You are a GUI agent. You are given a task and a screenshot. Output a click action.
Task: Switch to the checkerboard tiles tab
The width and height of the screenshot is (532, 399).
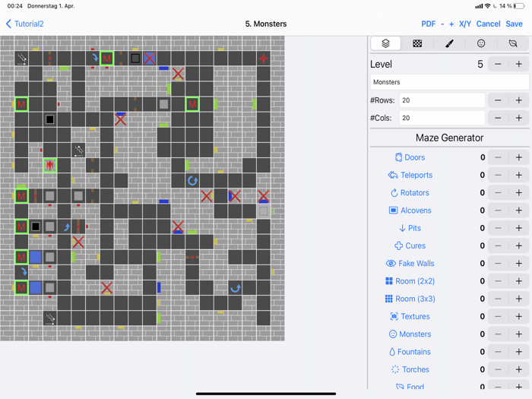(417, 43)
